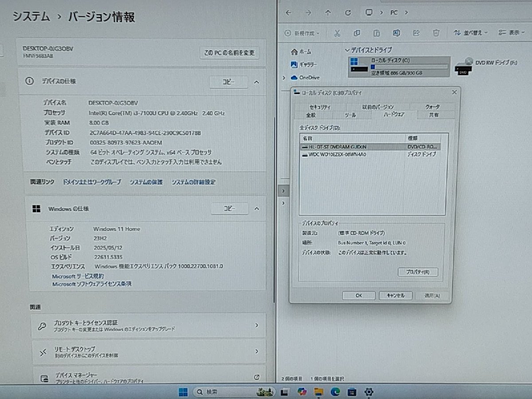Viewport: 532px width, 399px height.
Task: Click the 種類 column header in the drive list
Action: (426, 138)
